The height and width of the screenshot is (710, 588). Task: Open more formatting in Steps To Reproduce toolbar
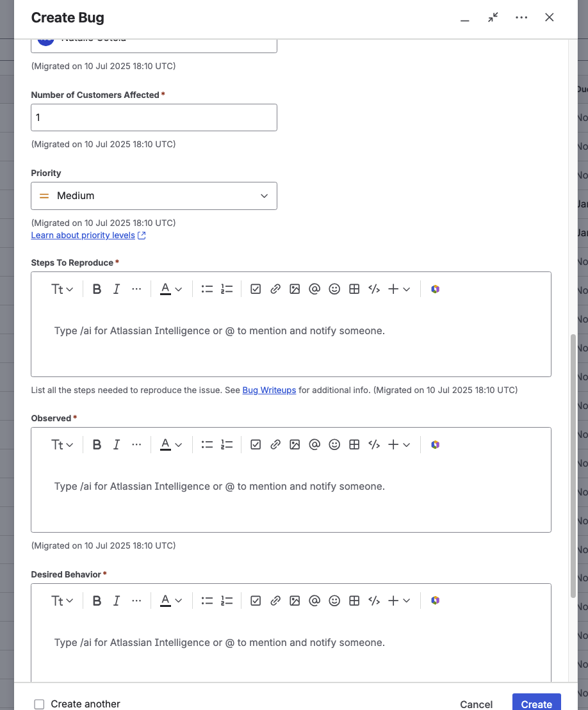pyautogui.click(x=136, y=289)
